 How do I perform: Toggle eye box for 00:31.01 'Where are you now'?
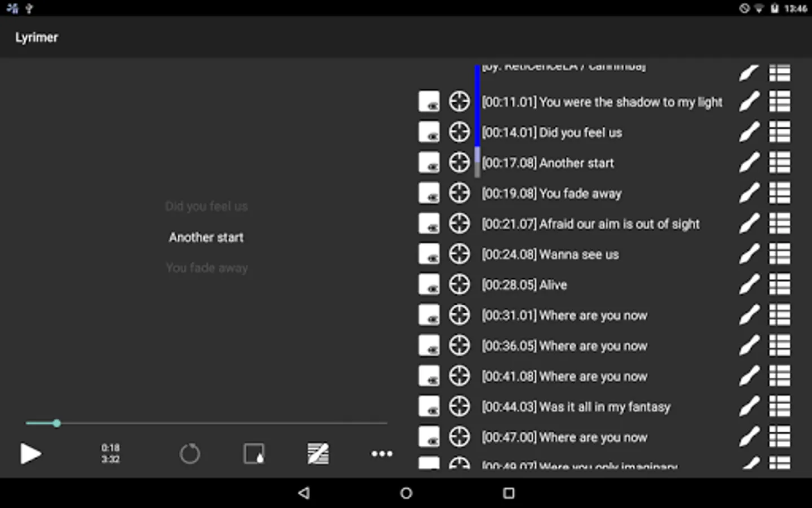click(429, 316)
